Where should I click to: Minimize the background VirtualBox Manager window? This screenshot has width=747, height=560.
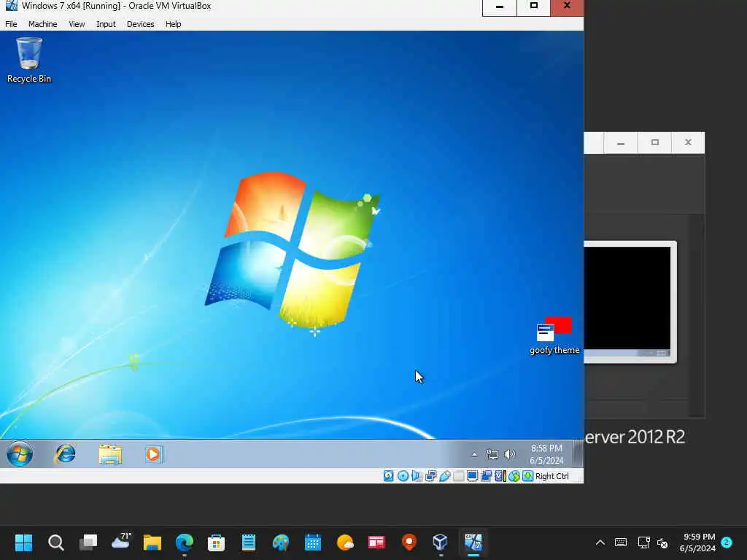[x=620, y=143]
